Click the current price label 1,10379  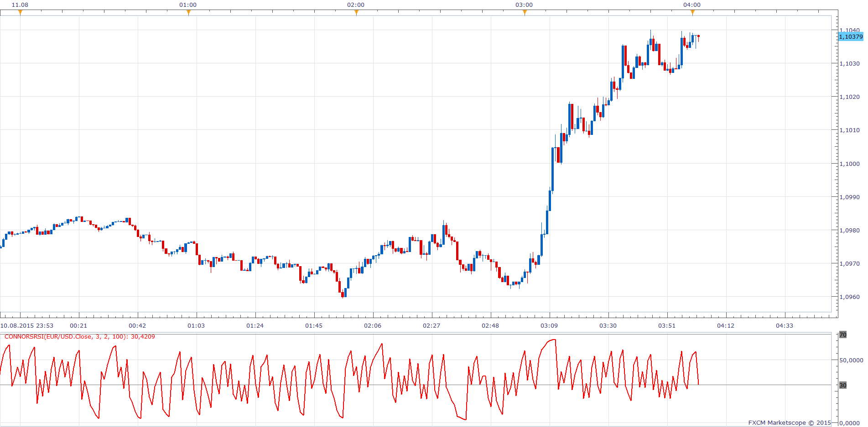pos(851,36)
